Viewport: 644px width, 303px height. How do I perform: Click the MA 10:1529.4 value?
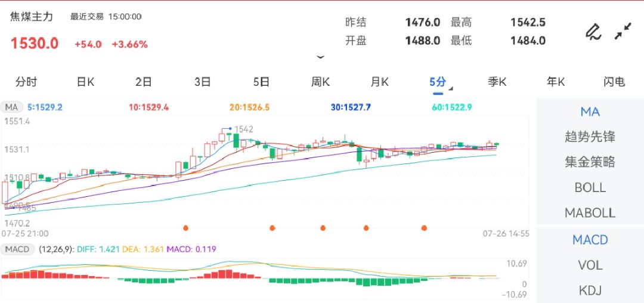click(x=148, y=107)
